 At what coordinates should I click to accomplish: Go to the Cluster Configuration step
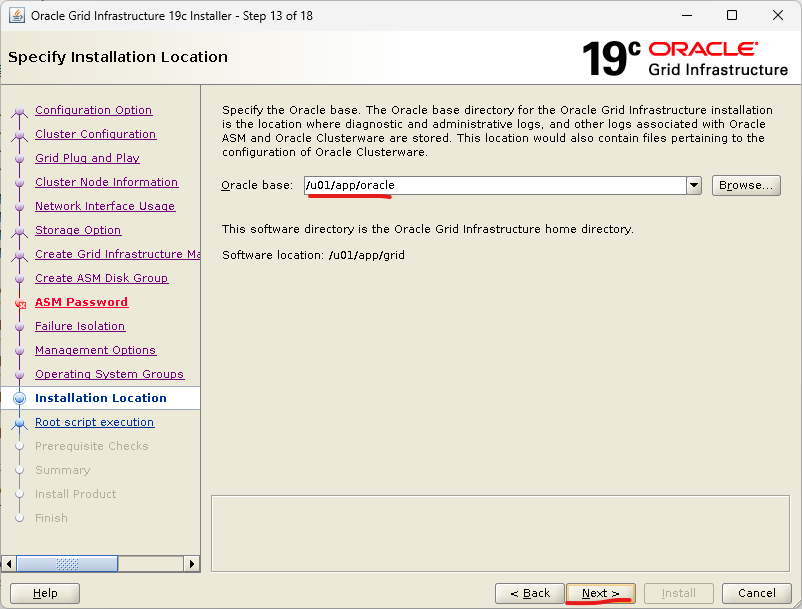96,134
